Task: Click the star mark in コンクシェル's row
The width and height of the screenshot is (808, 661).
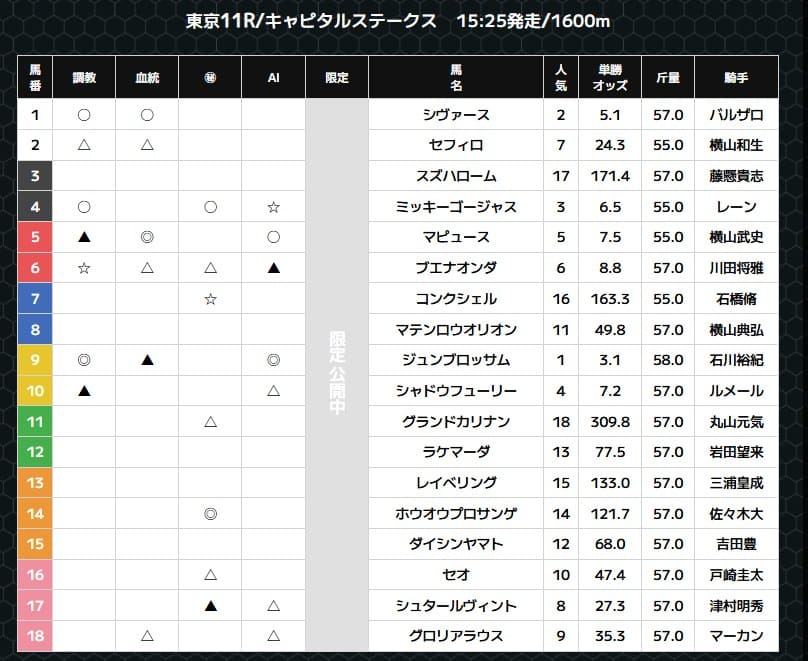Action: coord(210,299)
